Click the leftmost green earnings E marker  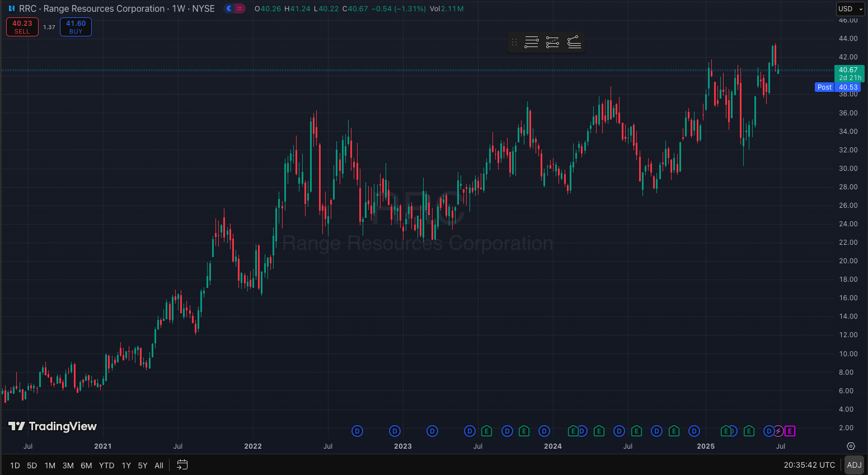tap(486, 431)
